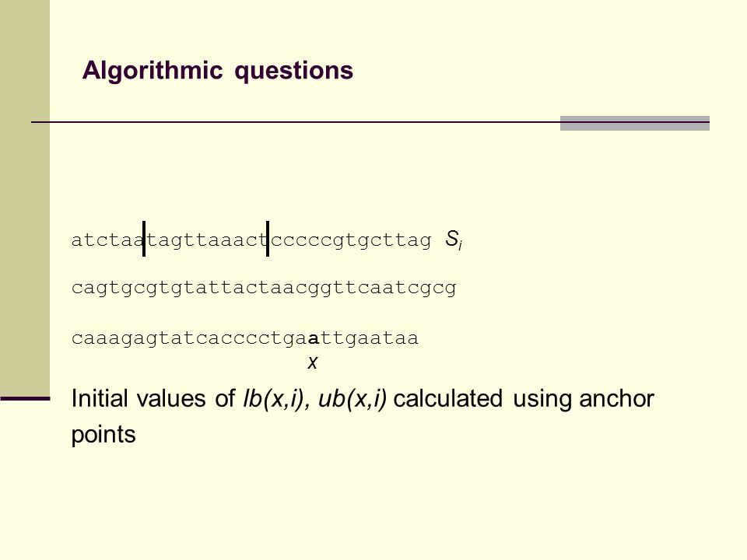The height and width of the screenshot is (560, 747).
Task: Select the sequence starting 'atctaa'
Action: pyautogui.click(x=251, y=240)
